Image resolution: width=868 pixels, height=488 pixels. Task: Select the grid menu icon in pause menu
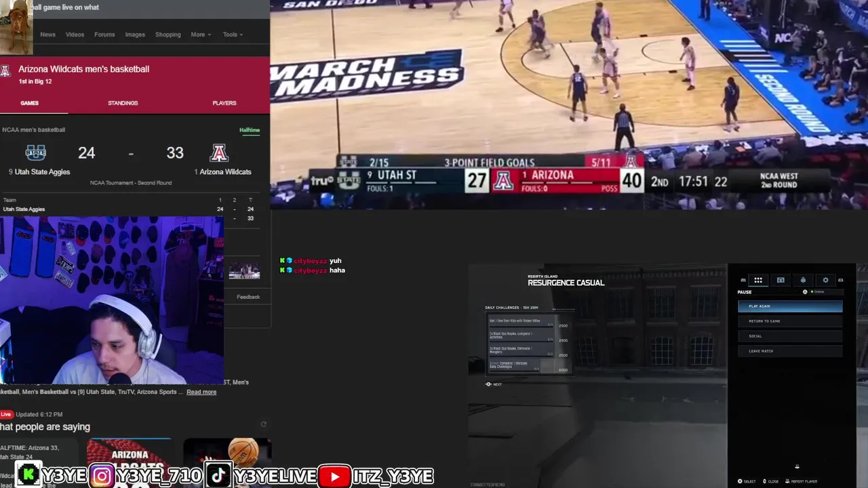(x=758, y=280)
